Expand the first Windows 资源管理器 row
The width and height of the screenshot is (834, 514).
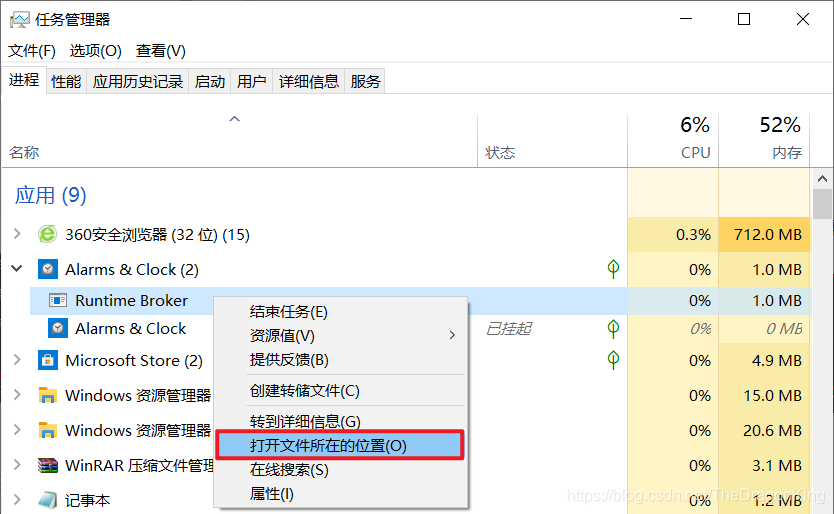(17, 395)
